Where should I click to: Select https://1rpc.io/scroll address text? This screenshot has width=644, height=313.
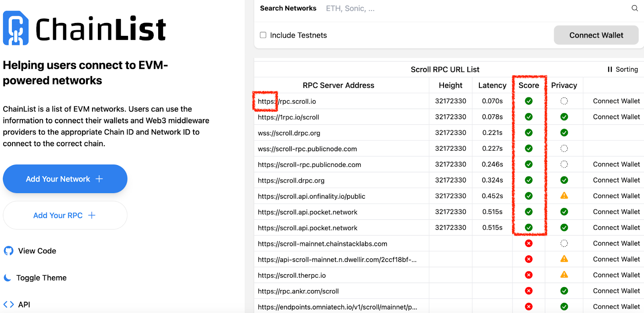pyautogui.click(x=289, y=117)
